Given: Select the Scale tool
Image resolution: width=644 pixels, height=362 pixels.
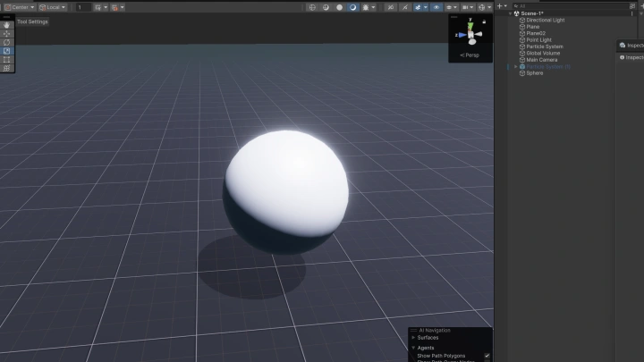Looking at the screenshot, I should [6, 51].
